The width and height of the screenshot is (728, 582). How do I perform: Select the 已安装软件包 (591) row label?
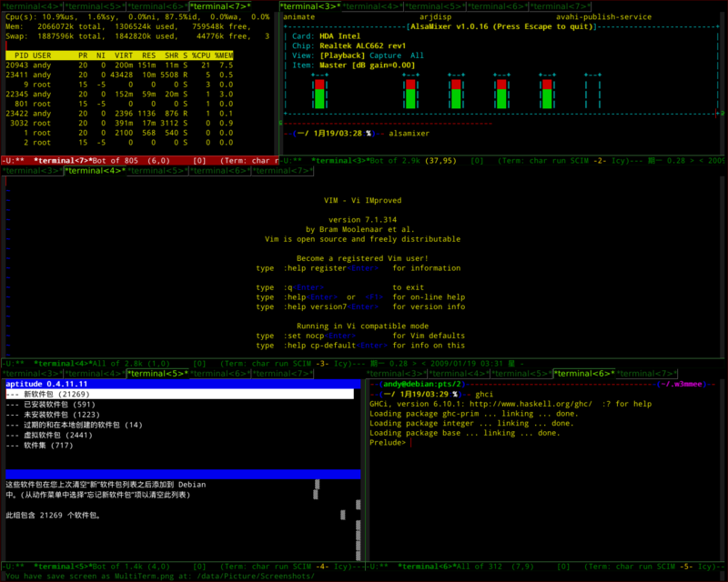click(x=59, y=405)
